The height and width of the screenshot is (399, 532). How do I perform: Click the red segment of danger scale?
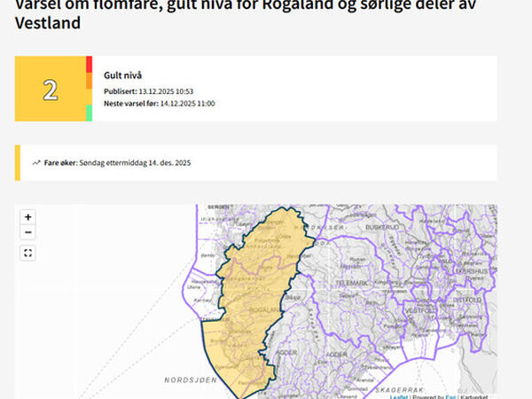pyautogui.click(x=89, y=64)
